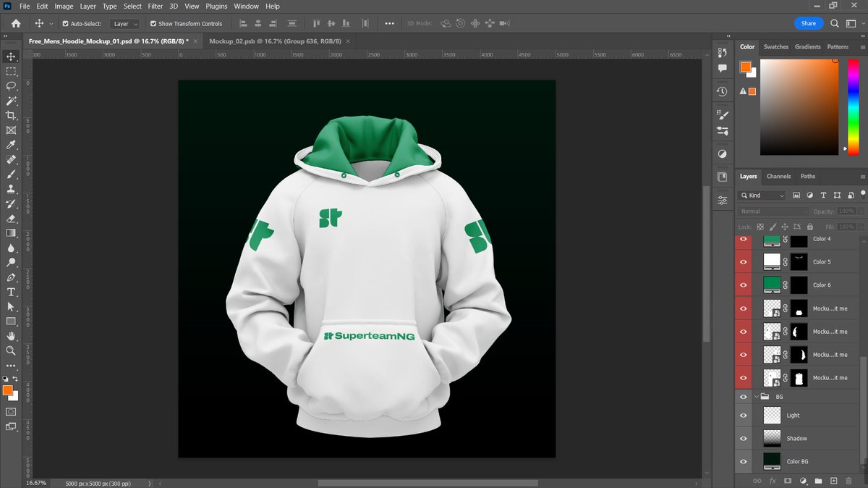
Task: Hide the Color 6 layer
Action: 743,285
